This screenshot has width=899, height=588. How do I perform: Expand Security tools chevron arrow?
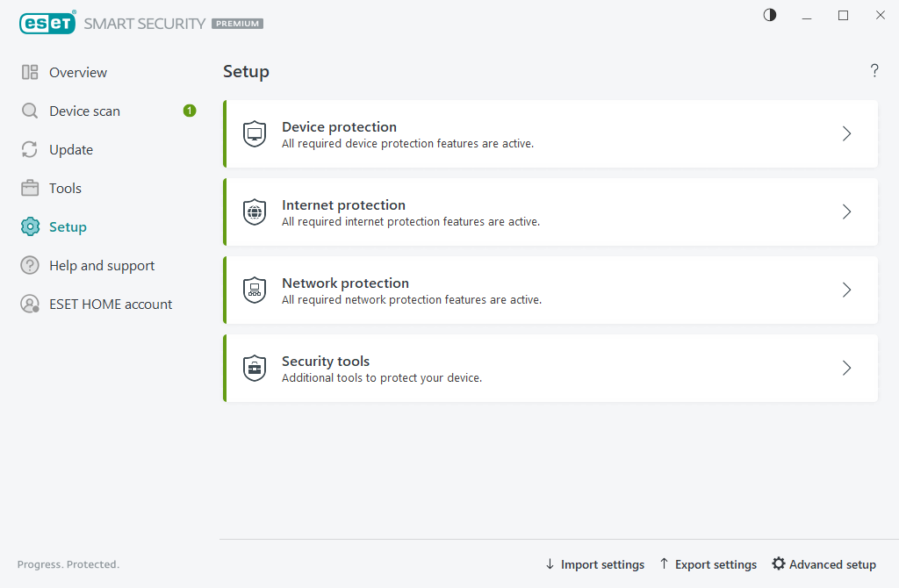[846, 368]
